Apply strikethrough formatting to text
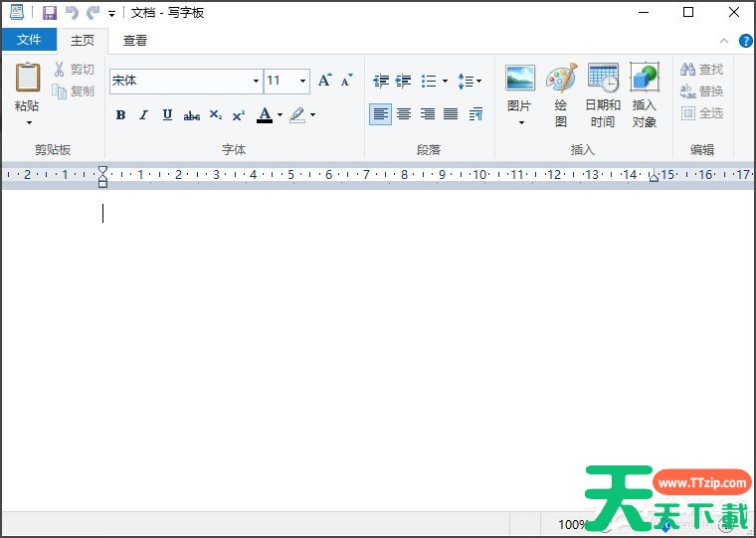The width and height of the screenshot is (756, 538). coord(191,115)
